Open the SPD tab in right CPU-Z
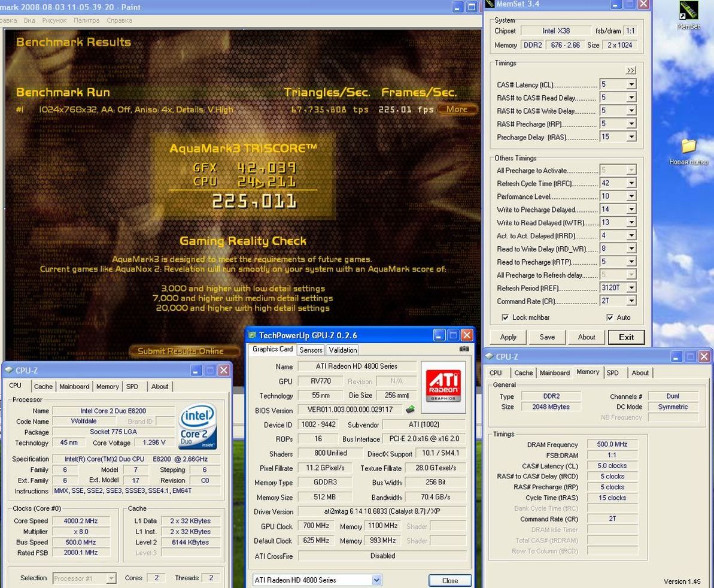 [x=612, y=373]
